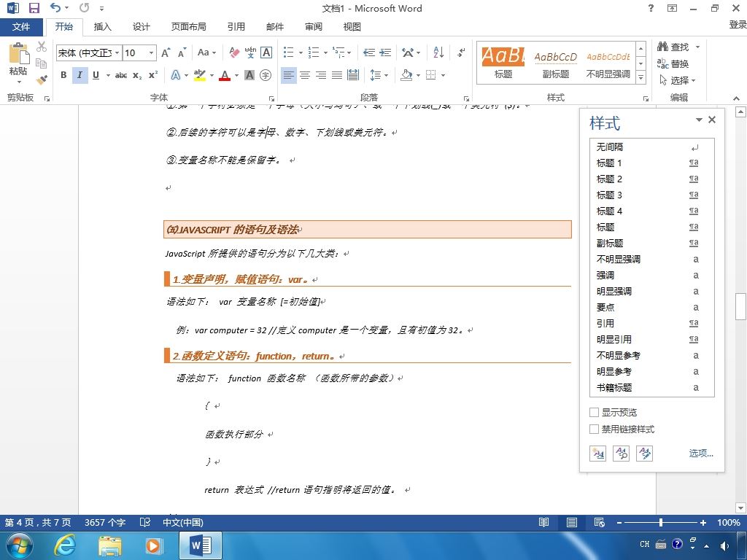Enable the 显示预览 checkbox
Screen dimensions: 747x560
pos(594,413)
